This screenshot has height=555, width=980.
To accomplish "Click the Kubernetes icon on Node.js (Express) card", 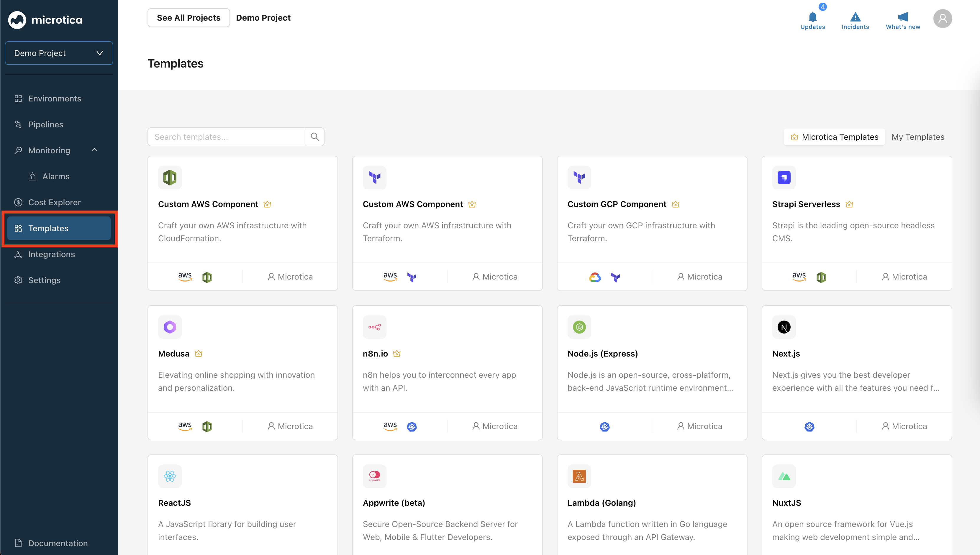I will pos(605,426).
